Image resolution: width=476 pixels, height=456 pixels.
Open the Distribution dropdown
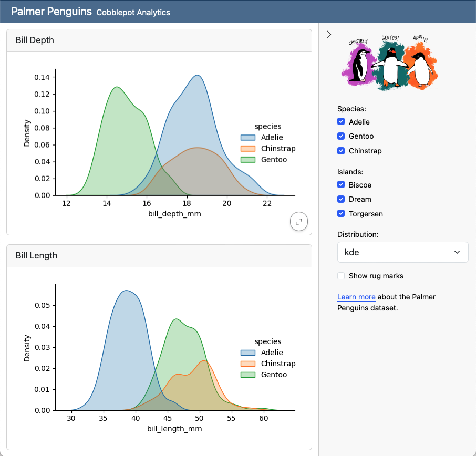(402, 252)
